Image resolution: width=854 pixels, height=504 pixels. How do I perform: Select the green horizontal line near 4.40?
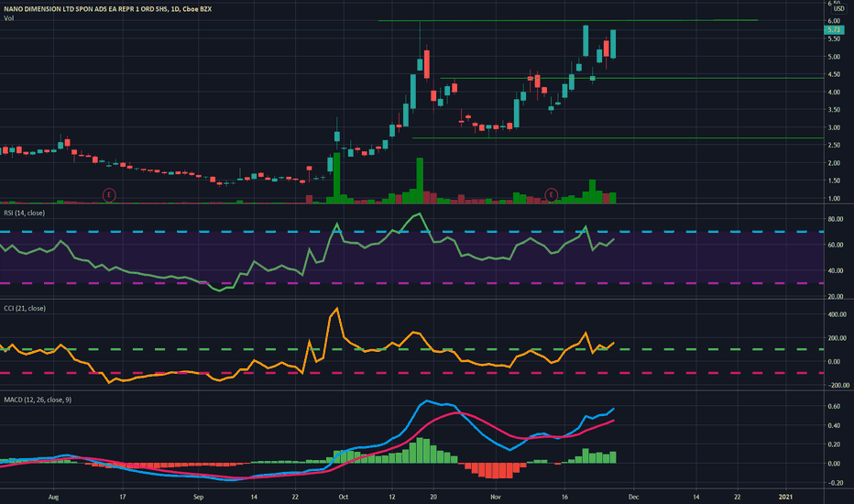pos(631,79)
